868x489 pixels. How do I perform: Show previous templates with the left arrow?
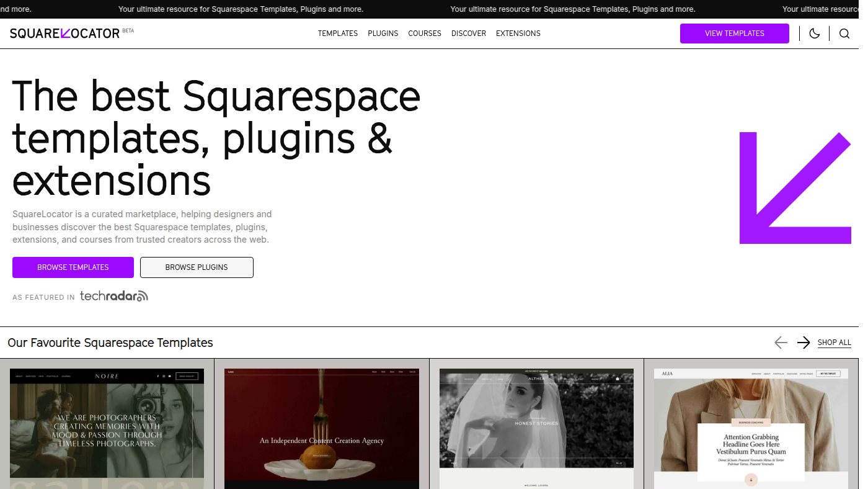[781, 343]
